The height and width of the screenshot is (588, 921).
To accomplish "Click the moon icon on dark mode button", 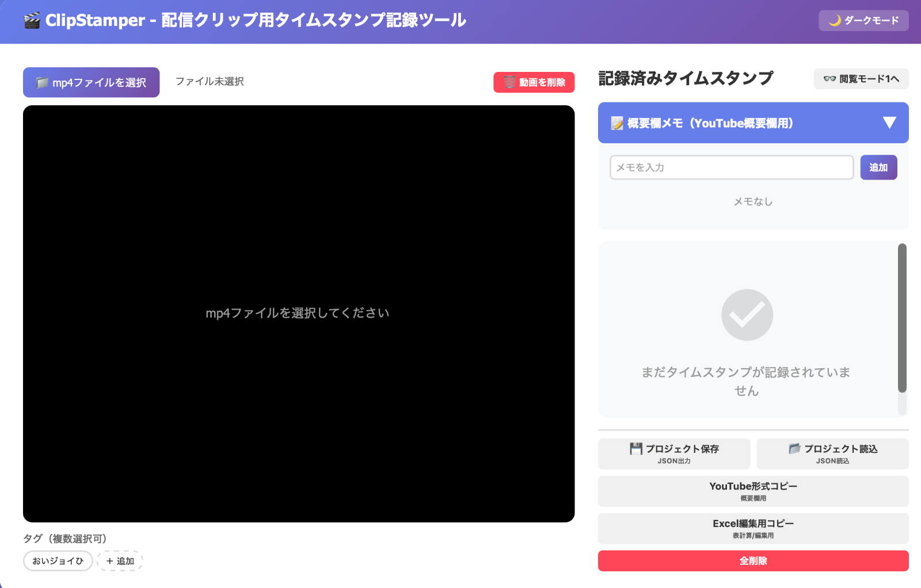I will coord(835,21).
